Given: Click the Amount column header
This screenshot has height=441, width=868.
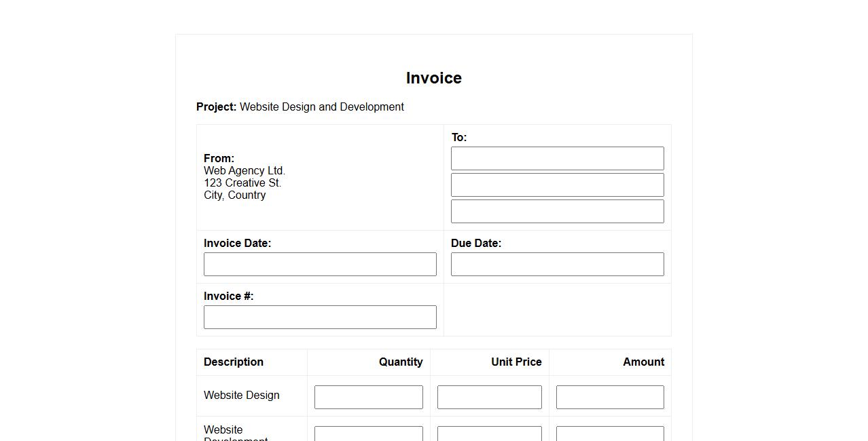Looking at the screenshot, I should tap(643, 362).
